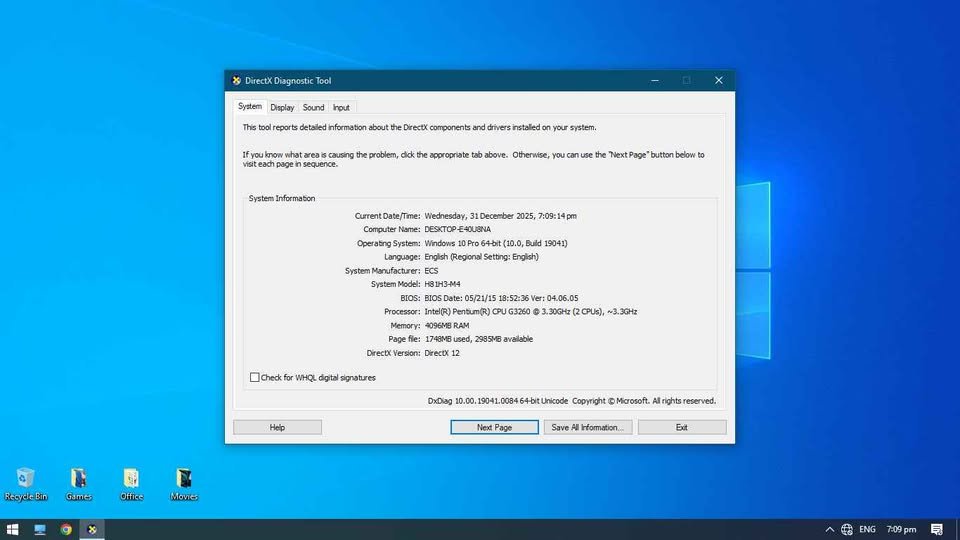The height and width of the screenshot is (540, 960).
Task: Open the Windows Start menu
Action: 12,530
